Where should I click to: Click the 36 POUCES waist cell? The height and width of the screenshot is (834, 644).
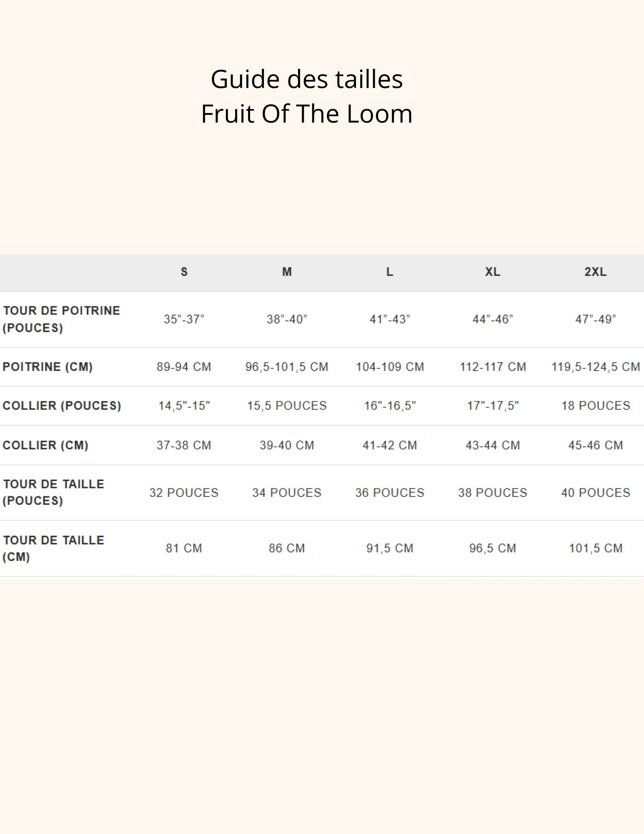tap(389, 493)
